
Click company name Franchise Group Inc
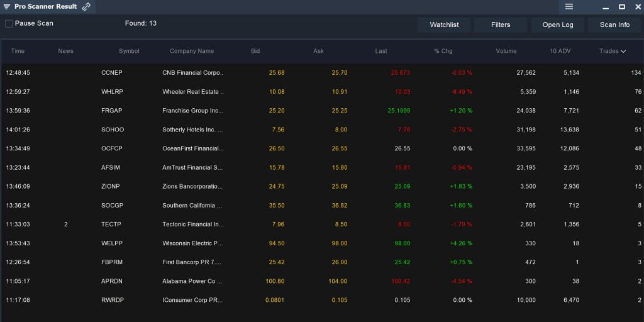point(192,111)
